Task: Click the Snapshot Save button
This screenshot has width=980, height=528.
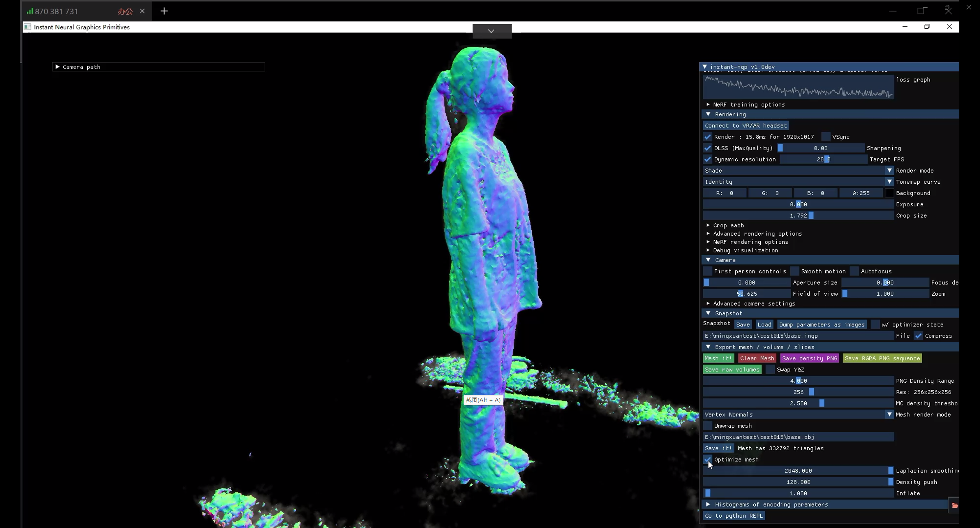Action: pos(743,324)
